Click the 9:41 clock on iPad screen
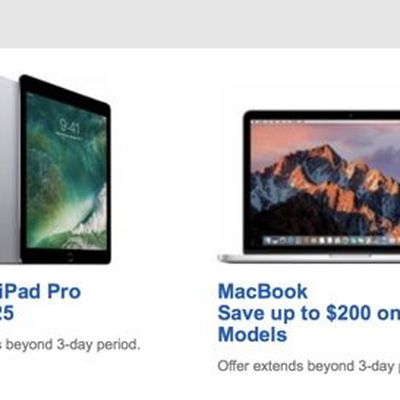Viewport: 400px width, 400px height. [69, 127]
